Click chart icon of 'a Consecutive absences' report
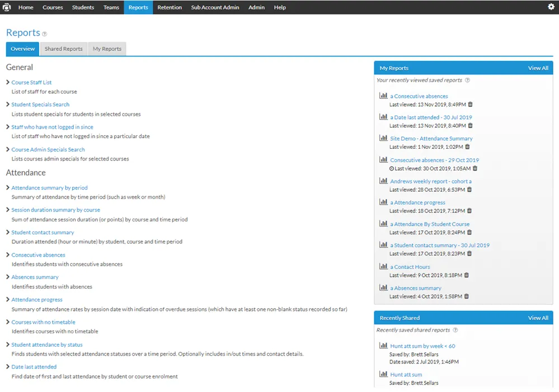 coord(383,96)
